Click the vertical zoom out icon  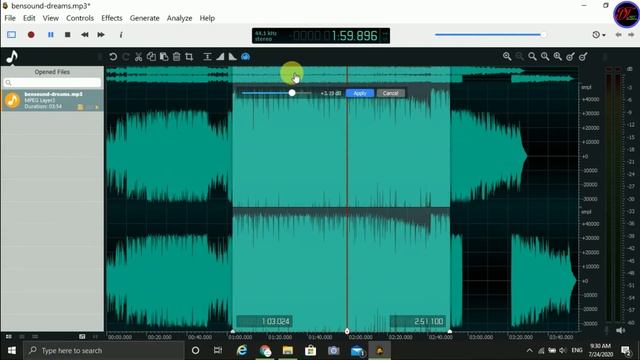click(x=583, y=57)
